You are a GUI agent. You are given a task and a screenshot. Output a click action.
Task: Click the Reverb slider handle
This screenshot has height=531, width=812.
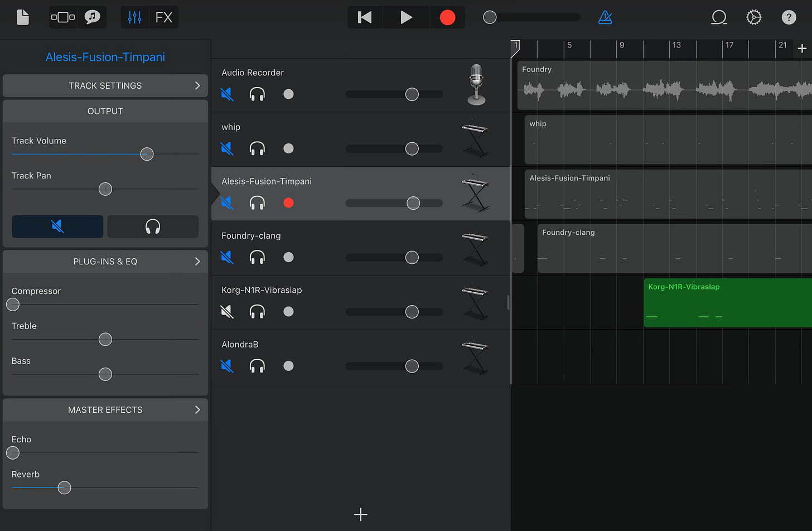(65, 487)
